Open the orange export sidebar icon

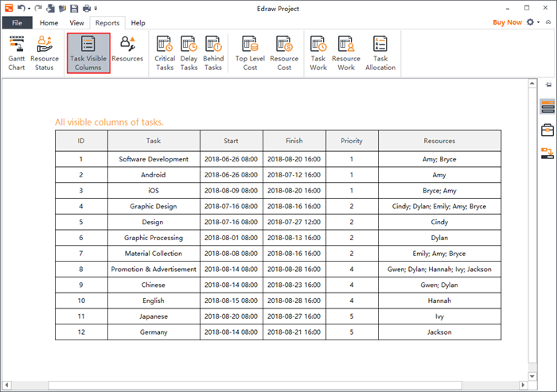pos(547,153)
